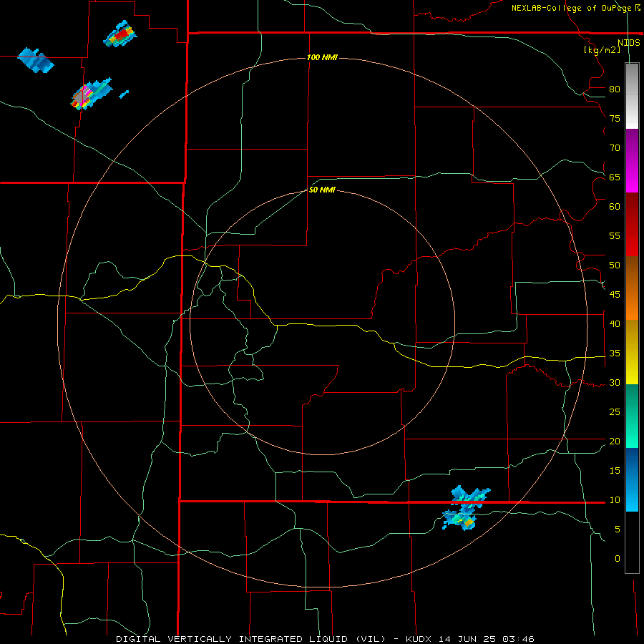Click the 20 value on the scale
644x644 pixels.
click(x=615, y=441)
